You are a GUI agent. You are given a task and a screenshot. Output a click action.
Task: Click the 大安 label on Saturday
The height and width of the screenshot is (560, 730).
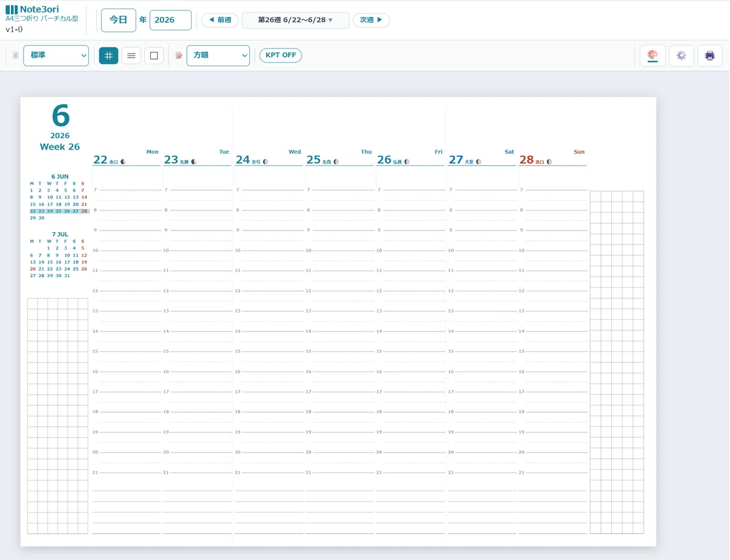point(469,162)
